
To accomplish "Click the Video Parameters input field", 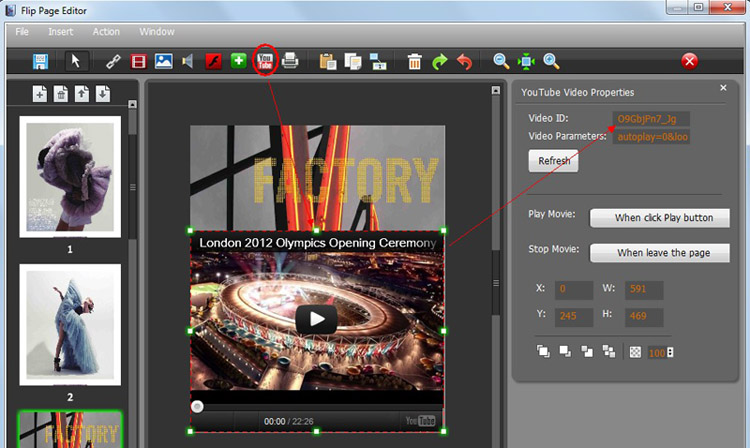I will coord(651,137).
